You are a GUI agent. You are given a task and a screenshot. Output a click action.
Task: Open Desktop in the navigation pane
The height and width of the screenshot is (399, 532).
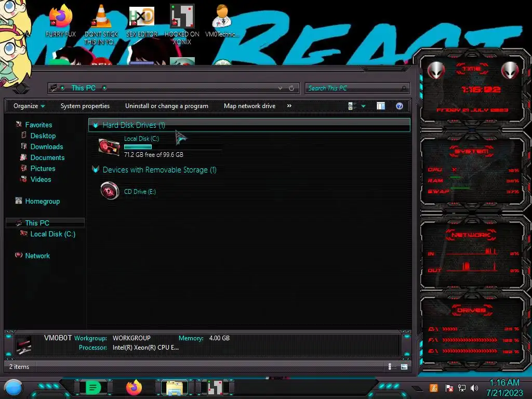(43, 136)
